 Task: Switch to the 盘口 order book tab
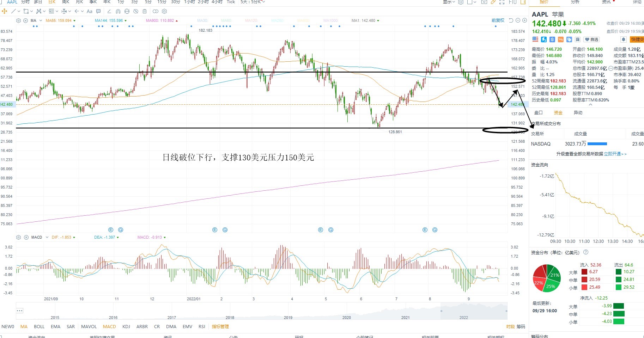[539, 113]
